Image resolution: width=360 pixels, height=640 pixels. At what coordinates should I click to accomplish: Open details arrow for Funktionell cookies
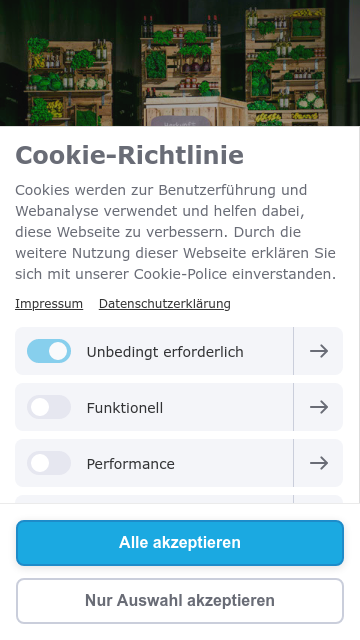coord(318,407)
